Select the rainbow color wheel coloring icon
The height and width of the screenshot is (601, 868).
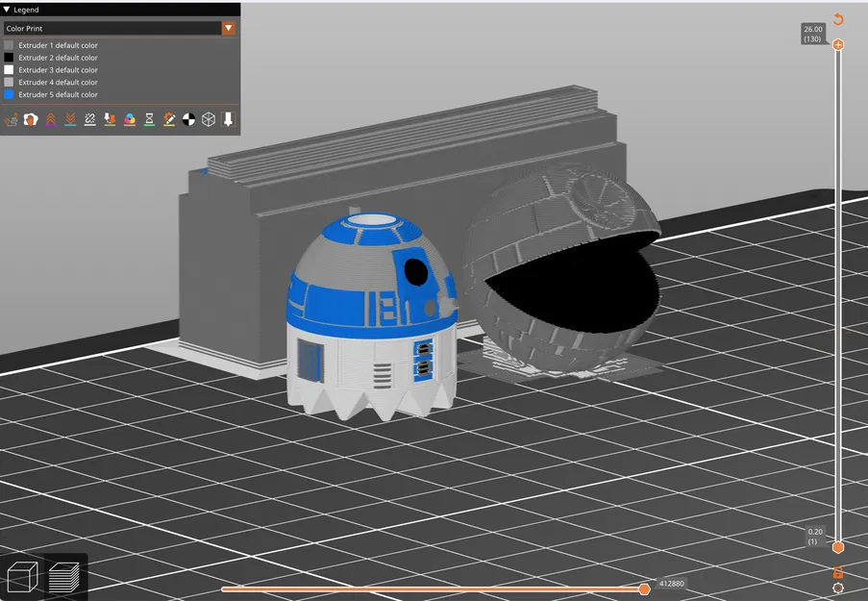click(x=131, y=119)
